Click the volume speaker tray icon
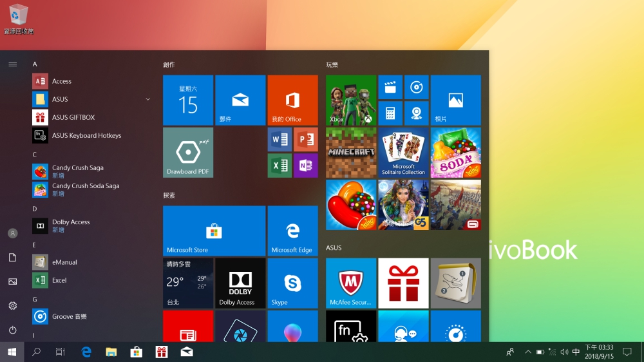The image size is (644, 362). click(x=564, y=352)
